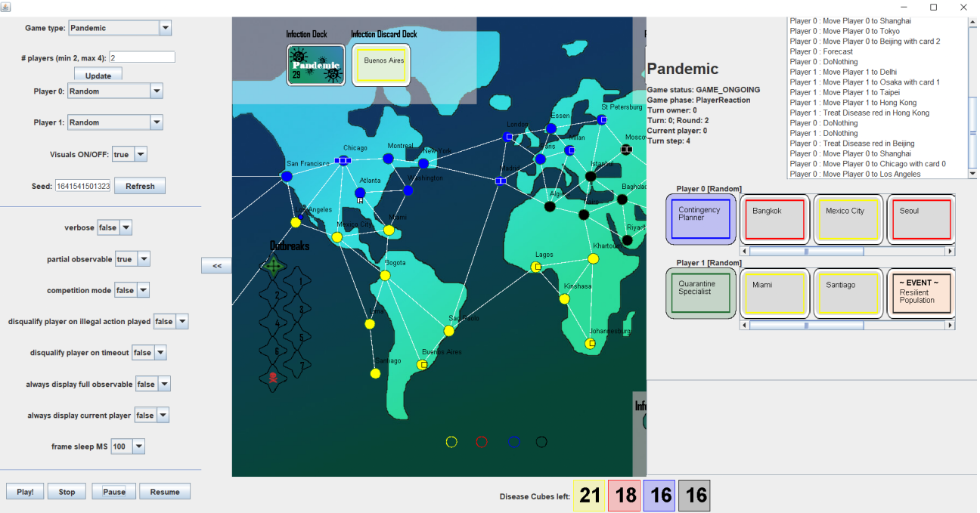
Task: Select the Miami city node on map
Action: [389, 230]
